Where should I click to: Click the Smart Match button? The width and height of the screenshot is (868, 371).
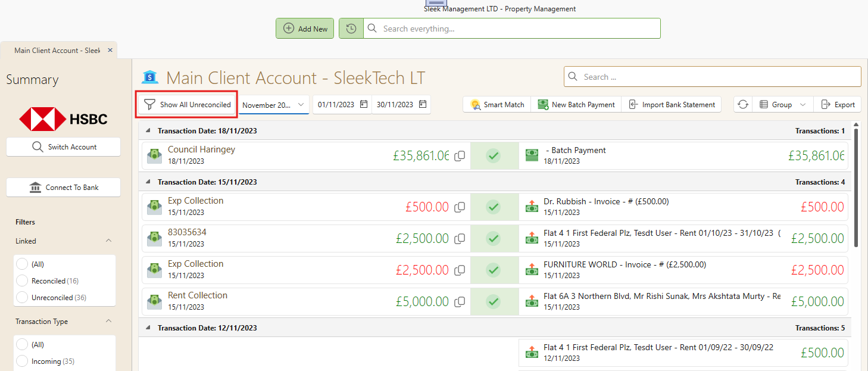click(x=497, y=105)
